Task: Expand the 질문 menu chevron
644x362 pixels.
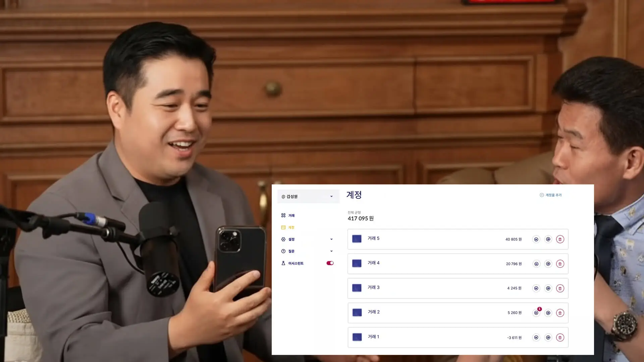Action: (331, 251)
